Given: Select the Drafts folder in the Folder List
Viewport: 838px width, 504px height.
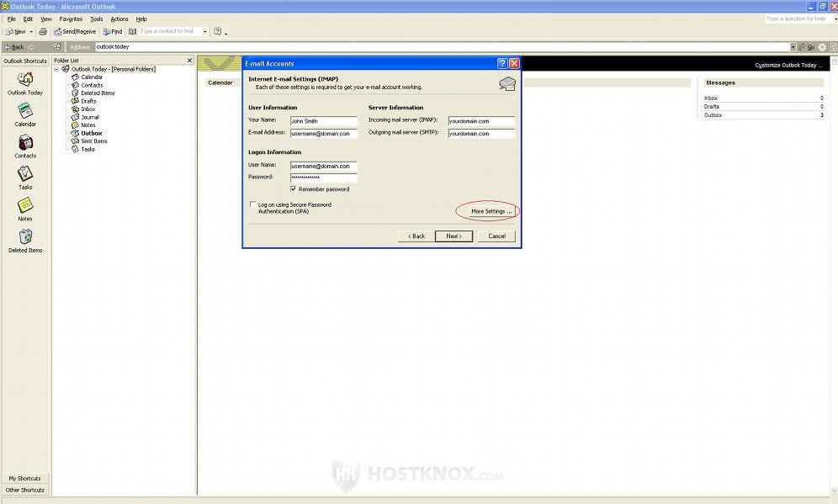Looking at the screenshot, I should (88, 101).
